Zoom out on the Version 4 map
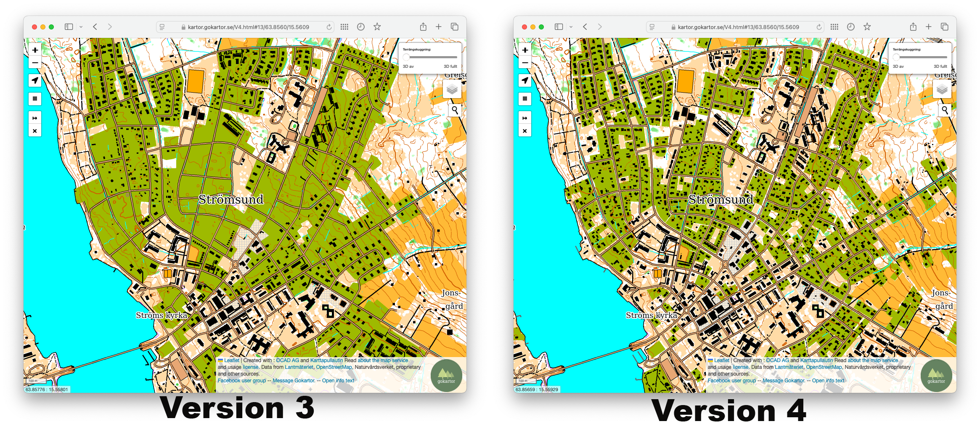The width and height of the screenshot is (980, 424). click(525, 63)
